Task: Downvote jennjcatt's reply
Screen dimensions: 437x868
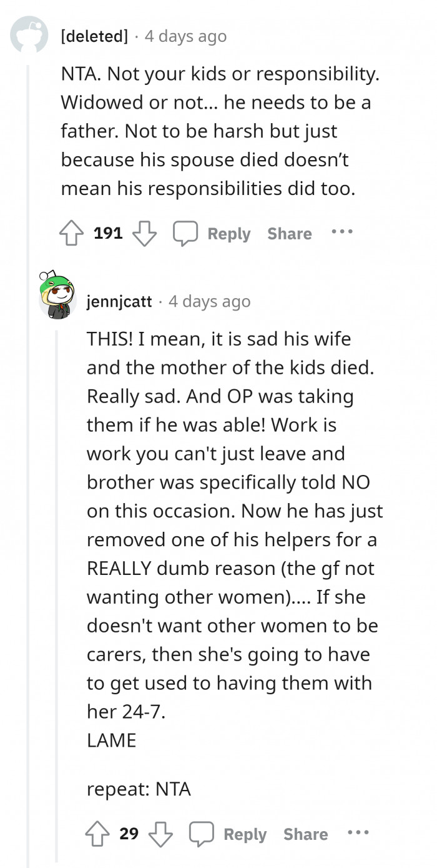Action: click(161, 834)
